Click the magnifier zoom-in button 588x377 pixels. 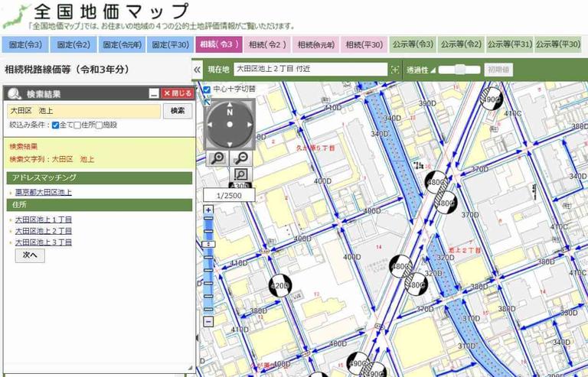(x=217, y=158)
